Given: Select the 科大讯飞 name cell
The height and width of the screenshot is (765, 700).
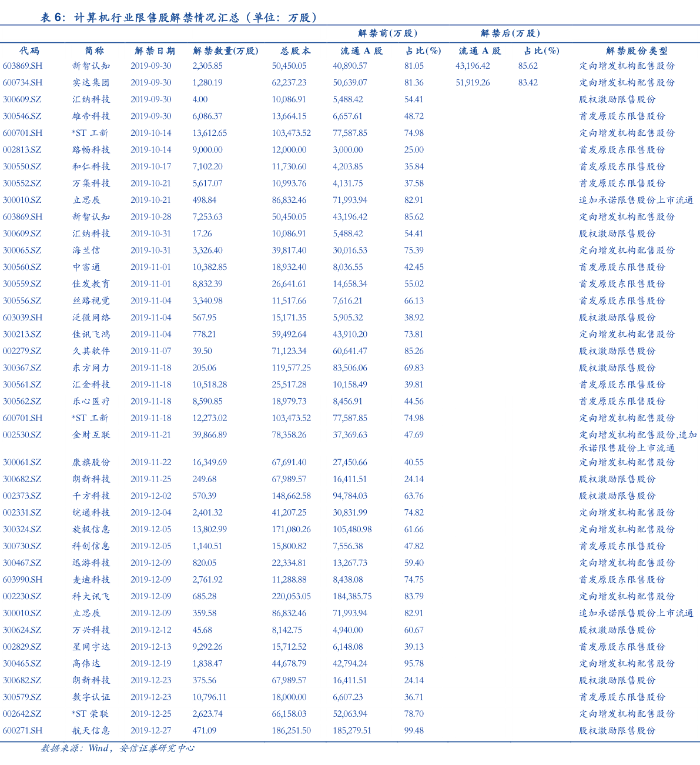Looking at the screenshot, I should point(91,596).
